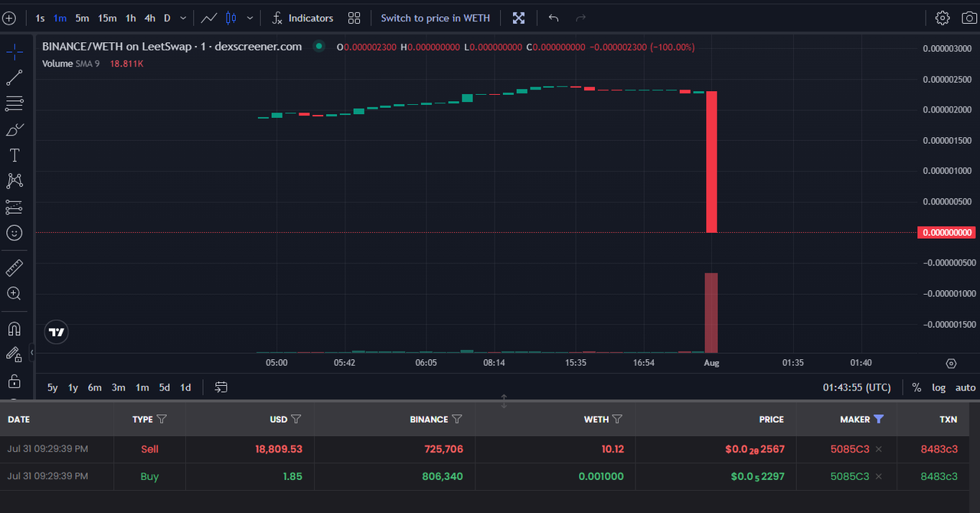
Task: Redo the chart action
Action: point(580,18)
